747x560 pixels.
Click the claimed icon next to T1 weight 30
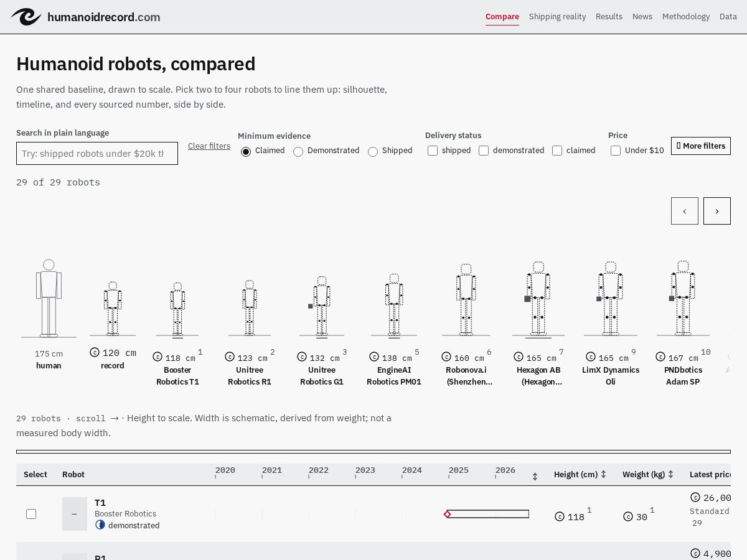[628, 516]
